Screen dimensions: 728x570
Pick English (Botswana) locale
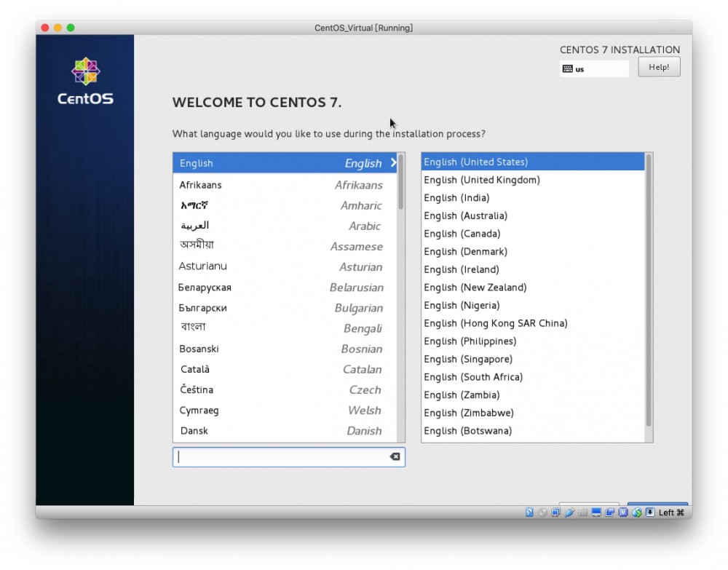pos(533,431)
